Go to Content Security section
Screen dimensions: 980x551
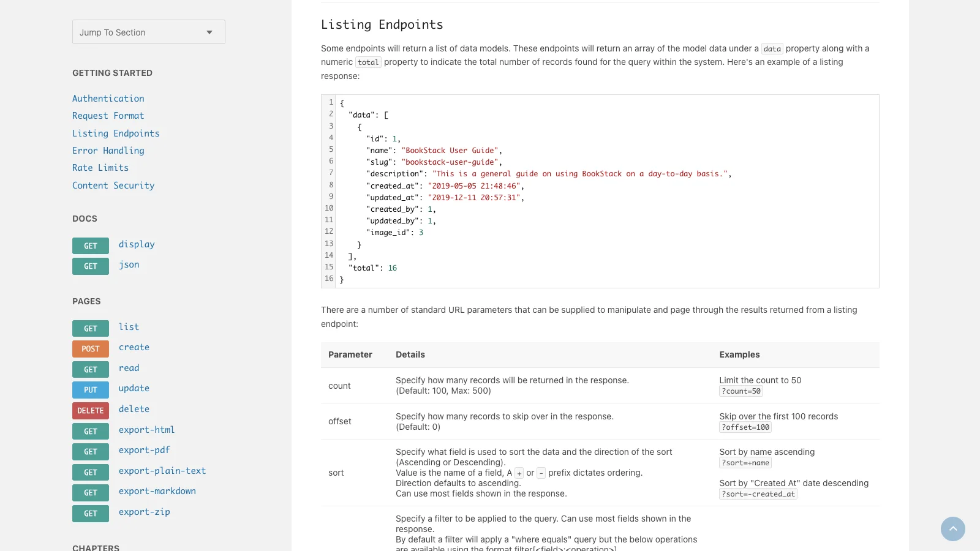pyautogui.click(x=113, y=186)
